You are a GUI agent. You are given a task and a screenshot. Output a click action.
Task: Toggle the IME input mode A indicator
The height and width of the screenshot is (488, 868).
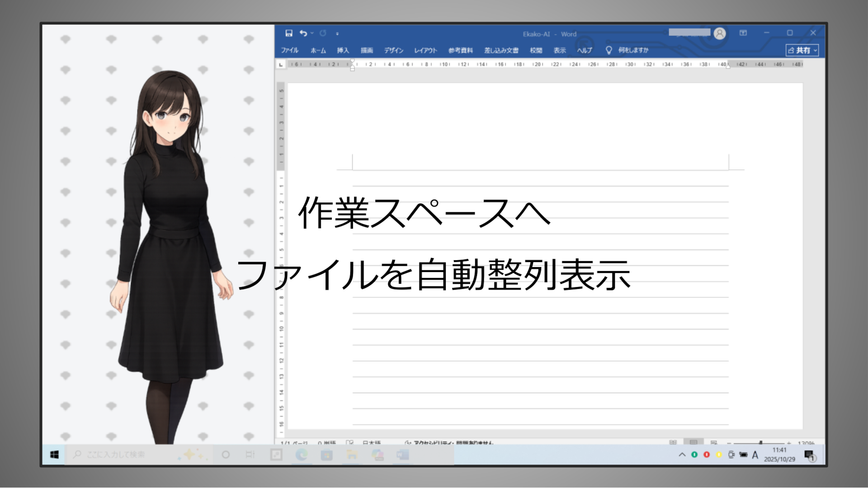[755, 455]
